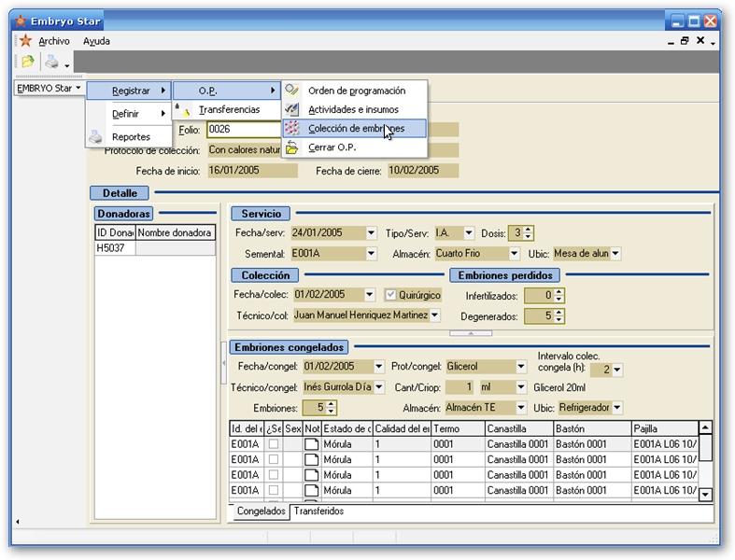This screenshot has height=560, width=735.
Task: Click the Orden de programación menu icon
Action: tap(291, 90)
